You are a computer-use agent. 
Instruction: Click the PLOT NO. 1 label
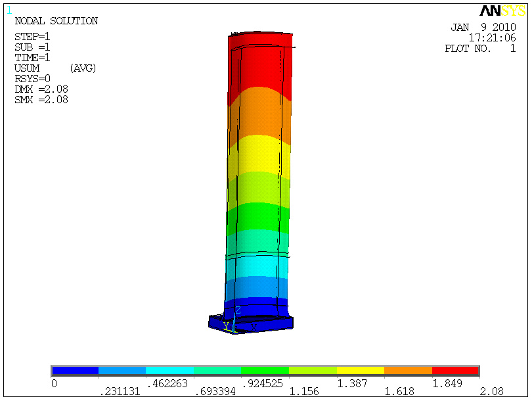pyautogui.click(x=480, y=49)
